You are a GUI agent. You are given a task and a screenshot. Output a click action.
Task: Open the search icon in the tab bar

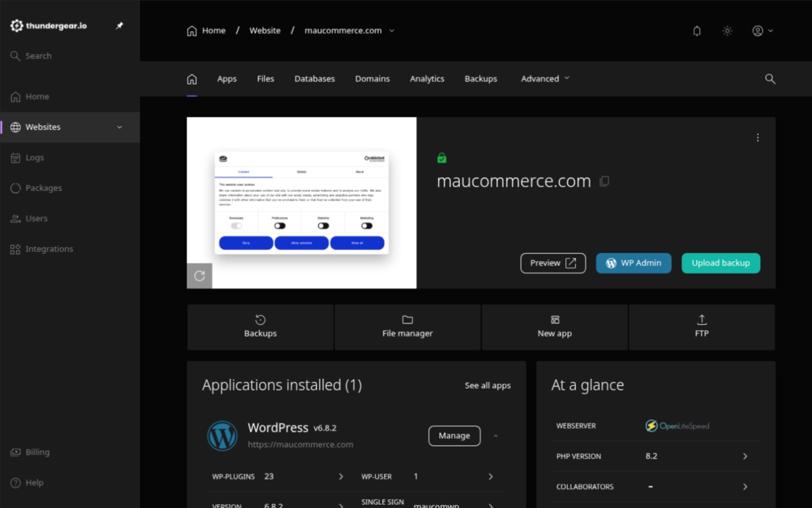coord(770,79)
